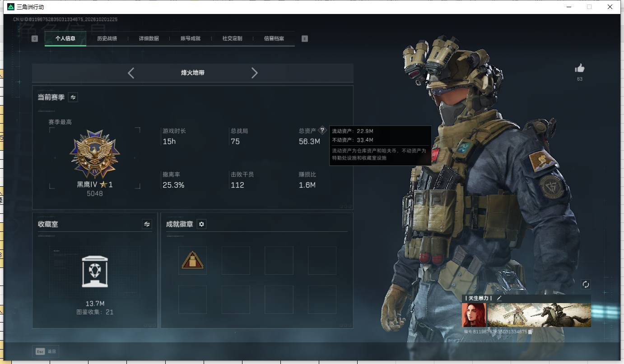The height and width of the screenshot is (364, 624).
Task: Give a thumbs-up like to profile
Action: click(x=580, y=68)
